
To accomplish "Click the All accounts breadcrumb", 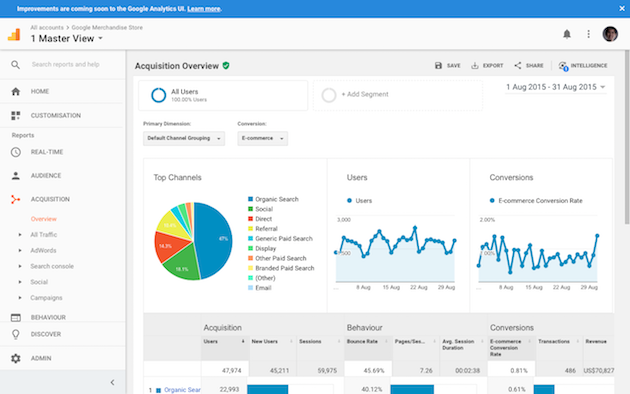I will [x=47, y=28].
